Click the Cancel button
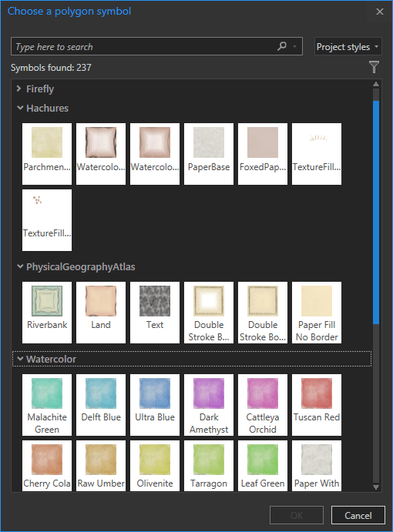This screenshot has height=532, width=393. click(358, 515)
